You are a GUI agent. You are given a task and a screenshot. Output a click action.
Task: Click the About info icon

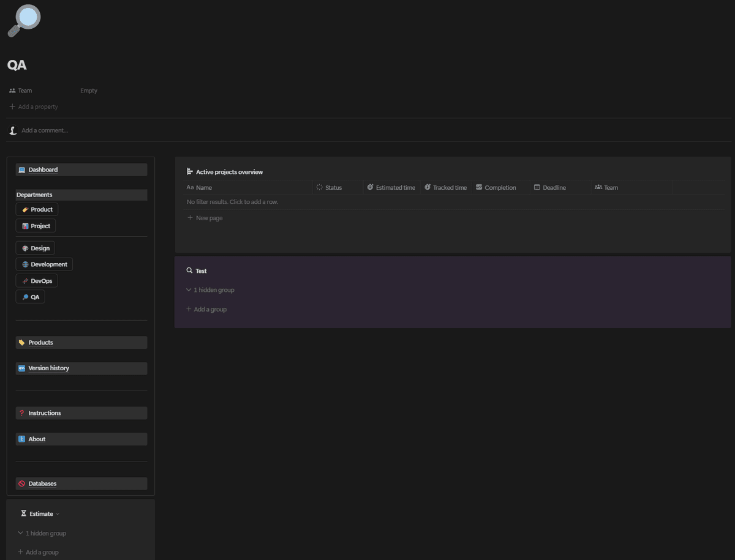pos(22,439)
